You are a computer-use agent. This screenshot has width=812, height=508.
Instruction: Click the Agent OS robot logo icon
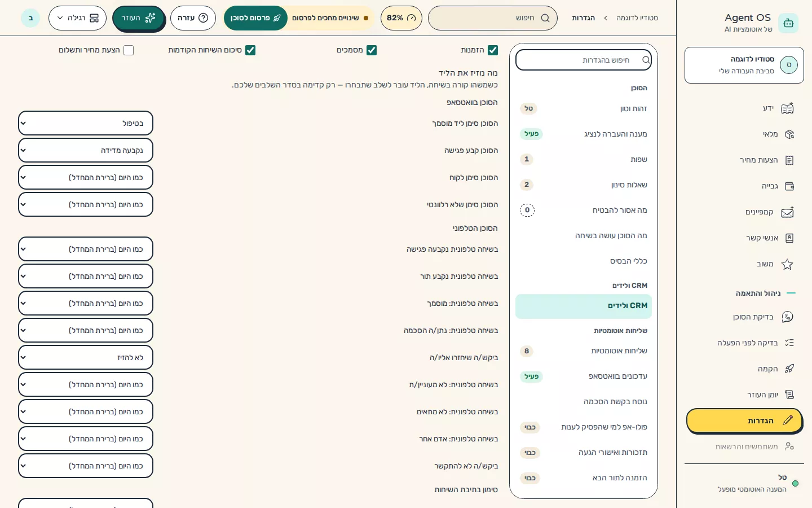click(x=788, y=23)
